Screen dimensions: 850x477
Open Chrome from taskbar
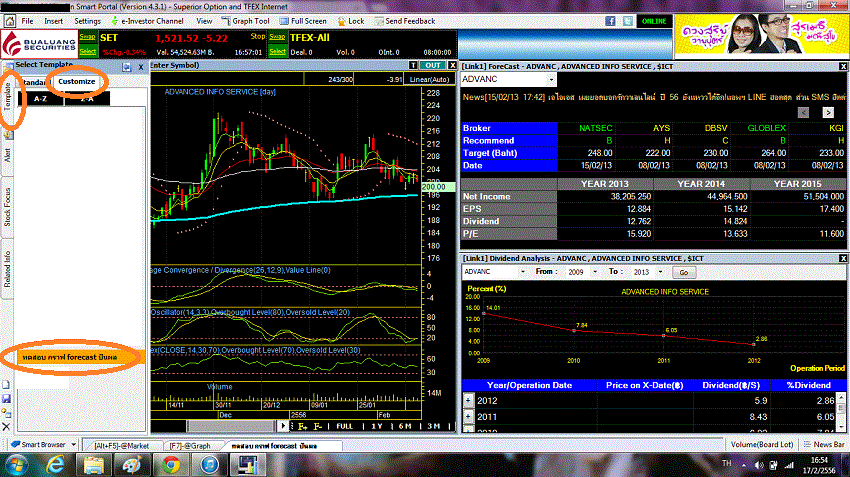click(x=171, y=465)
